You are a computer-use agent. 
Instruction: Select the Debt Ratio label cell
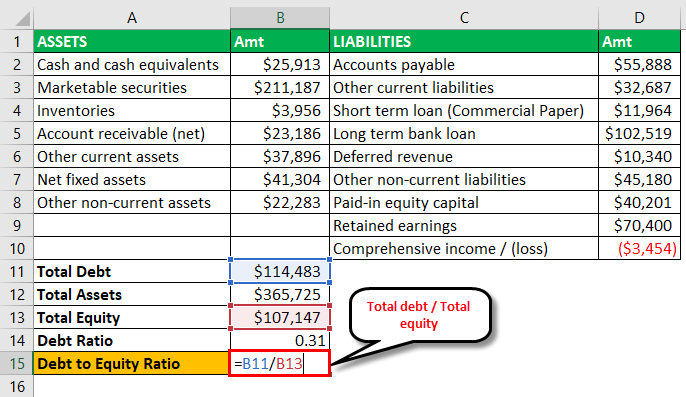[132, 341]
